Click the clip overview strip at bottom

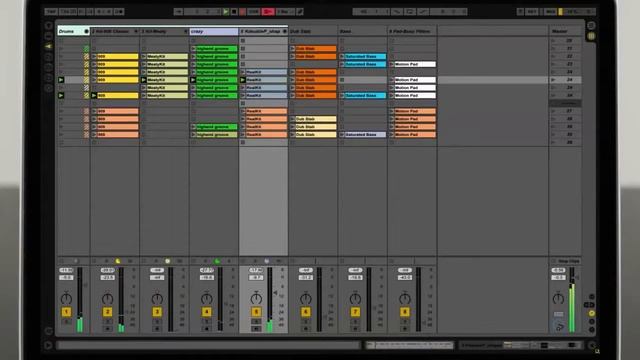(409, 345)
